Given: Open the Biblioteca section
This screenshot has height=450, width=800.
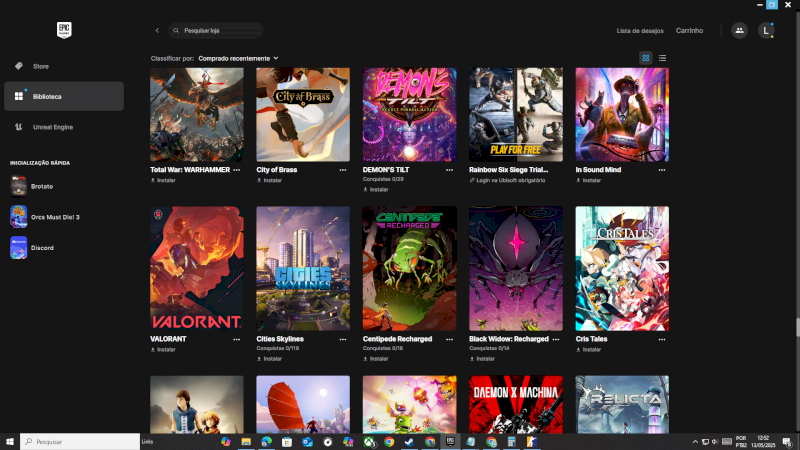Looking at the screenshot, I should point(64,96).
